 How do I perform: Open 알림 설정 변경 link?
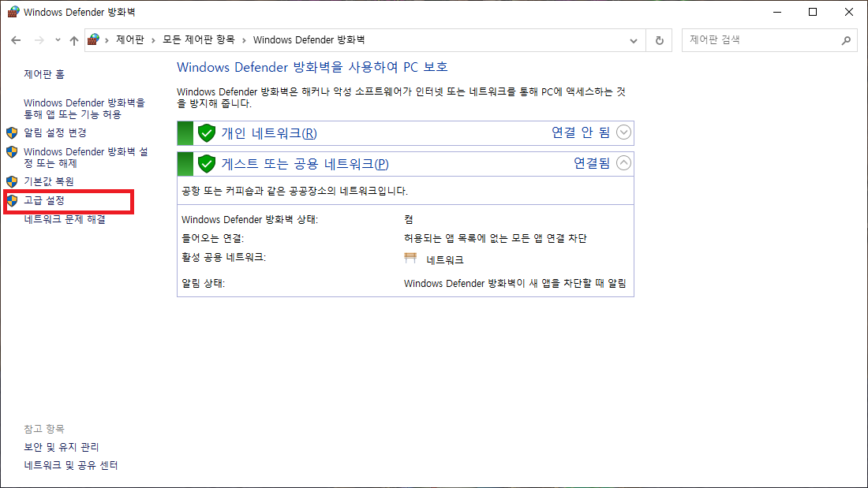(54, 132)
